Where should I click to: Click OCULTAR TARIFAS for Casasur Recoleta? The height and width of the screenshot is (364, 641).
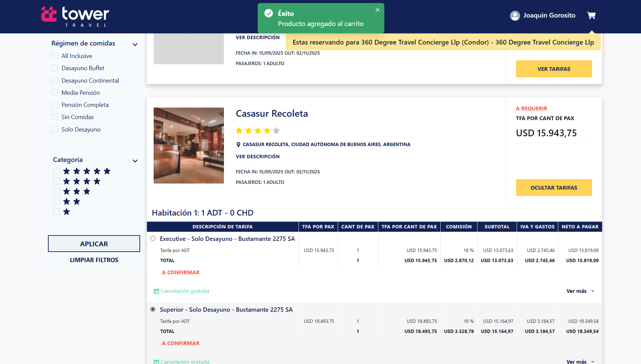[x=554, y=188]
